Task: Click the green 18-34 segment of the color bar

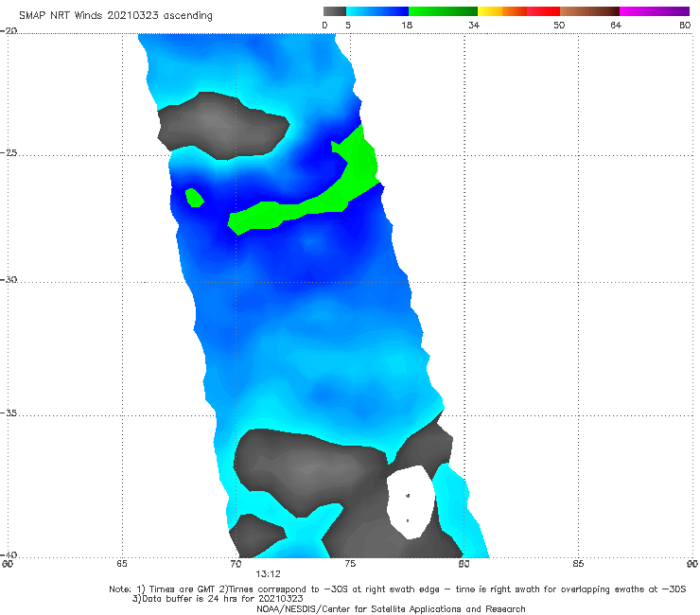Action: click(x=443, y=11)
